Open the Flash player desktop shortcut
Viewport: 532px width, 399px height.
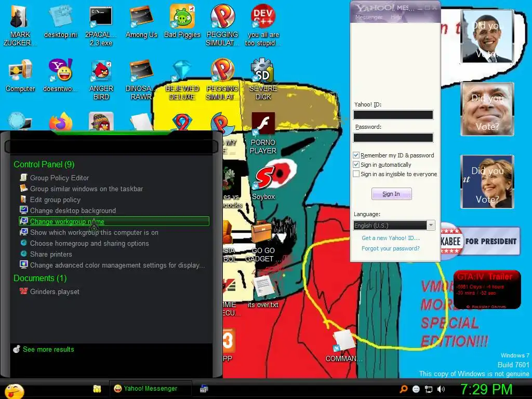click(263, 134)
